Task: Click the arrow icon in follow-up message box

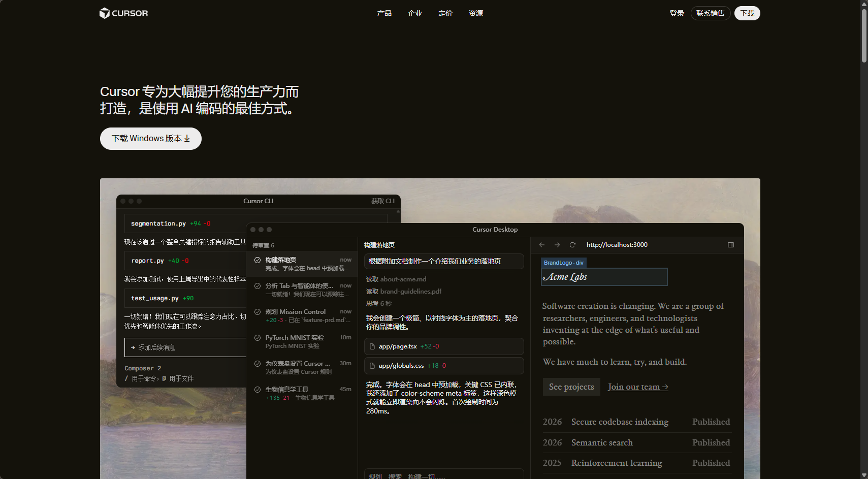Action: point(133,348)
